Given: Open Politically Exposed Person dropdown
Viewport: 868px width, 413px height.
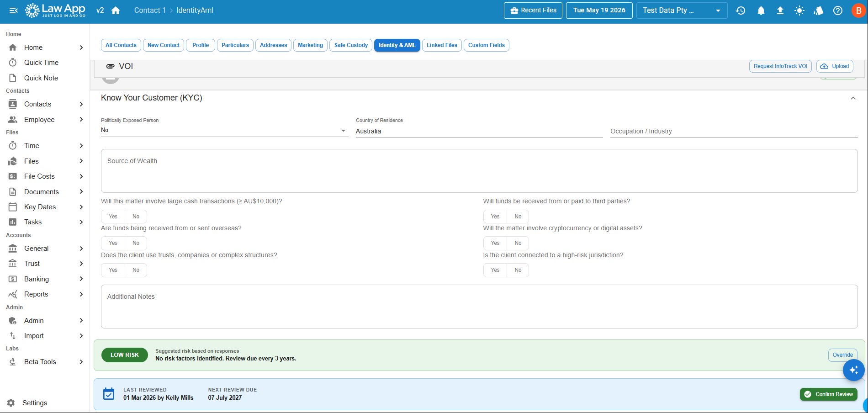Looking at the screenshot, I should coord(224,130).
